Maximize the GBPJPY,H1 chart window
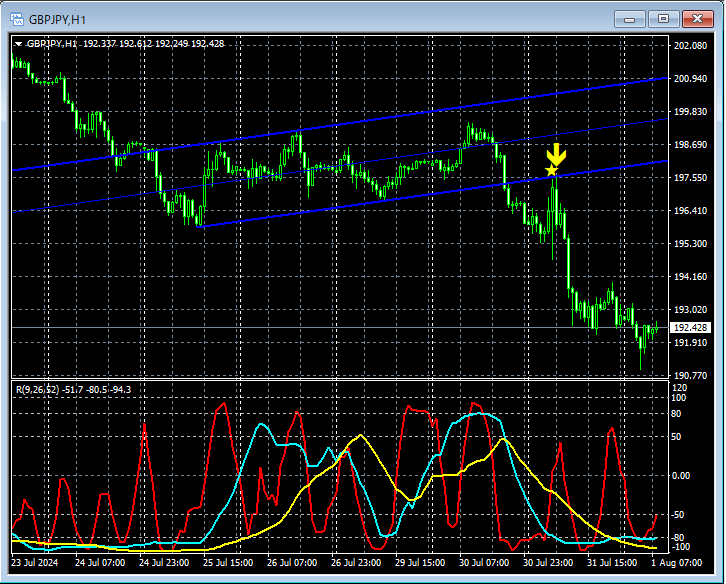This screenshot has width=726, height=584. (x=663, y=19)
